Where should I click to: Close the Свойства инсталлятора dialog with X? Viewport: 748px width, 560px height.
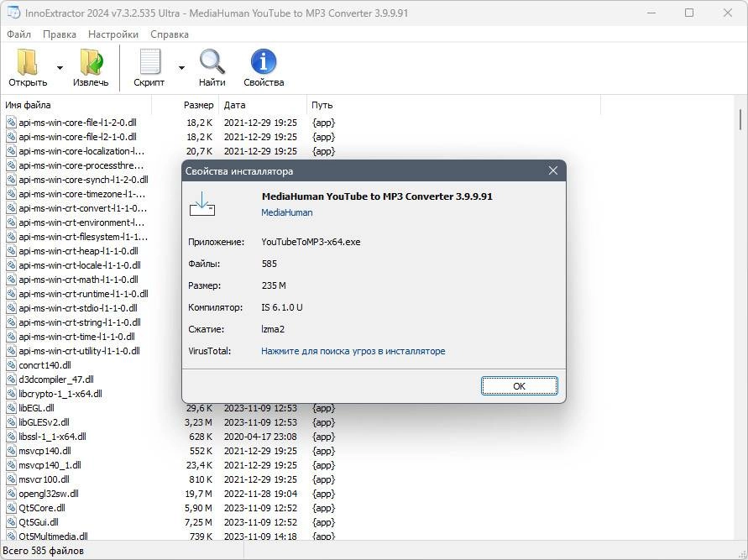[553, 170]
